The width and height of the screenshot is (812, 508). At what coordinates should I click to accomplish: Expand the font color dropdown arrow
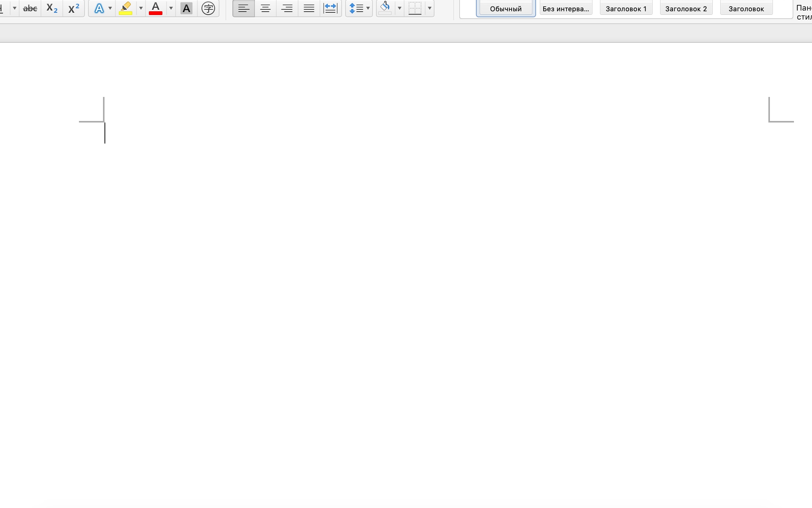coord(171,8)
